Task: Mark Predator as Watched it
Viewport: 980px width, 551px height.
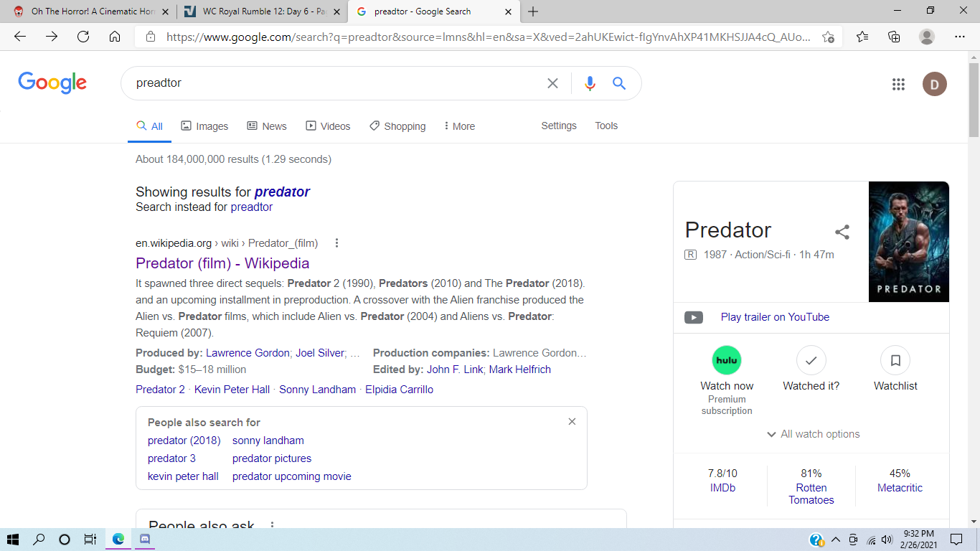Action: (811, 360)
